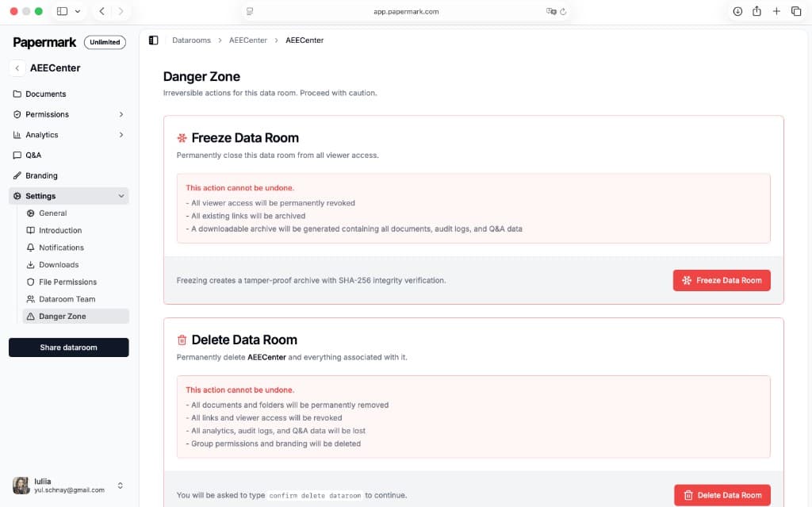This screenshot has height=507, width=812.
Task: Click the Share dataroom button
Action: point(68,348)
